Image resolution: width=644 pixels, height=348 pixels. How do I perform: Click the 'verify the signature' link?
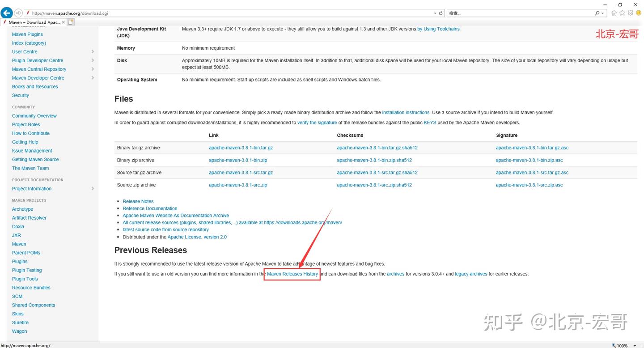pos(317,123)
